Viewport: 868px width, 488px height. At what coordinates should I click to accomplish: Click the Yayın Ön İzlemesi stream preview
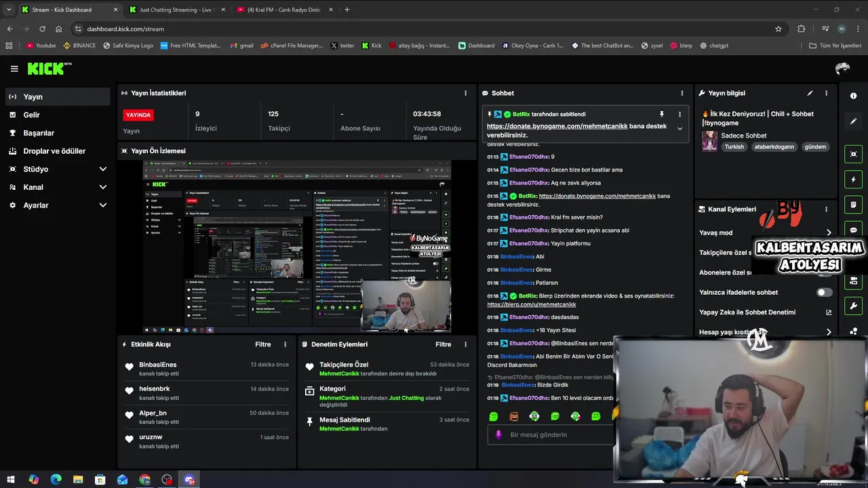click(297, 247)
